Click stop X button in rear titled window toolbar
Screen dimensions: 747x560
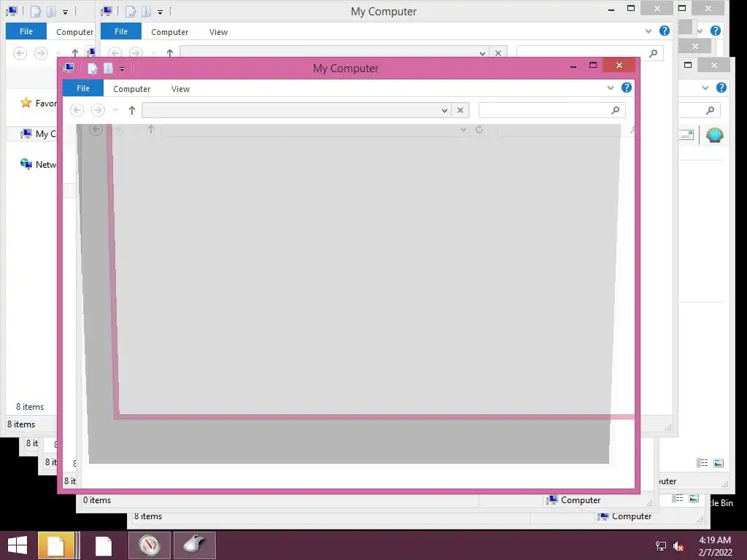pyautogui.click(x=498, y=52)
